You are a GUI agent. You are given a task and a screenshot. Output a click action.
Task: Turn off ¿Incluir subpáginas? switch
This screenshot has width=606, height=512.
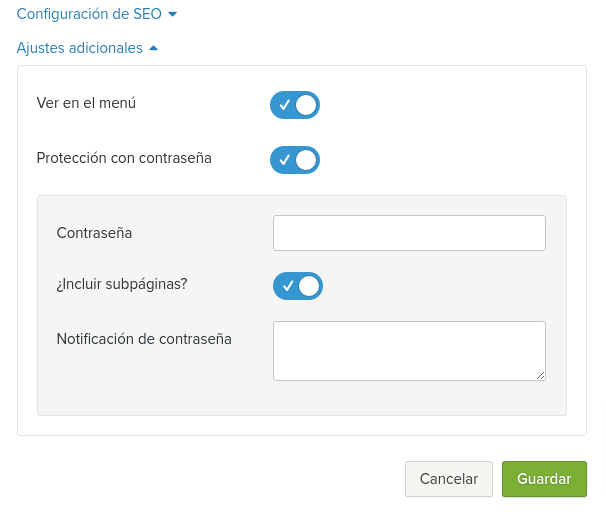pos(298,286)
